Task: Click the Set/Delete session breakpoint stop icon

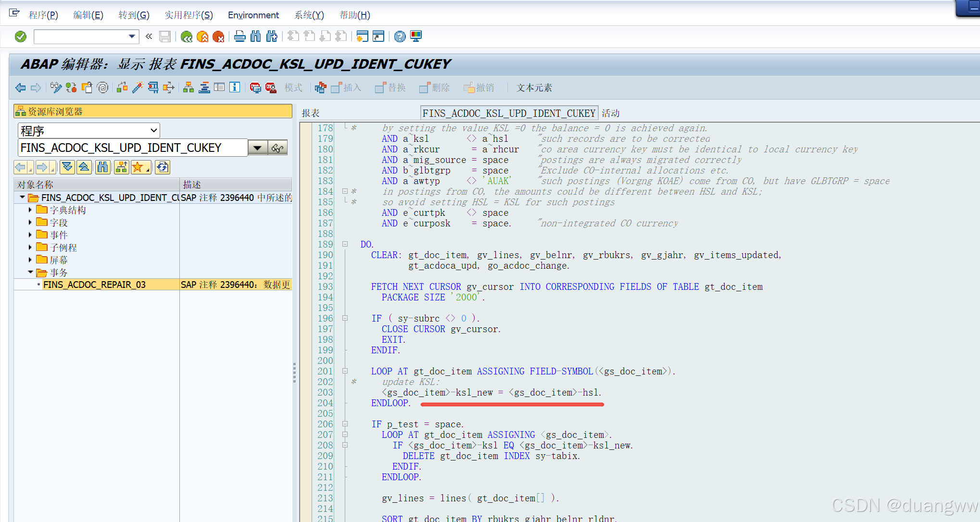Action: point(255,87)
